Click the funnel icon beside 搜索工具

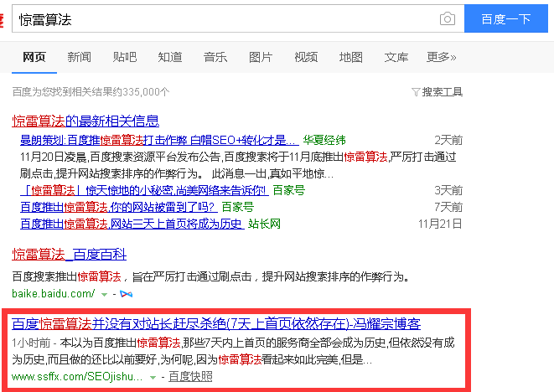point(416,92)
